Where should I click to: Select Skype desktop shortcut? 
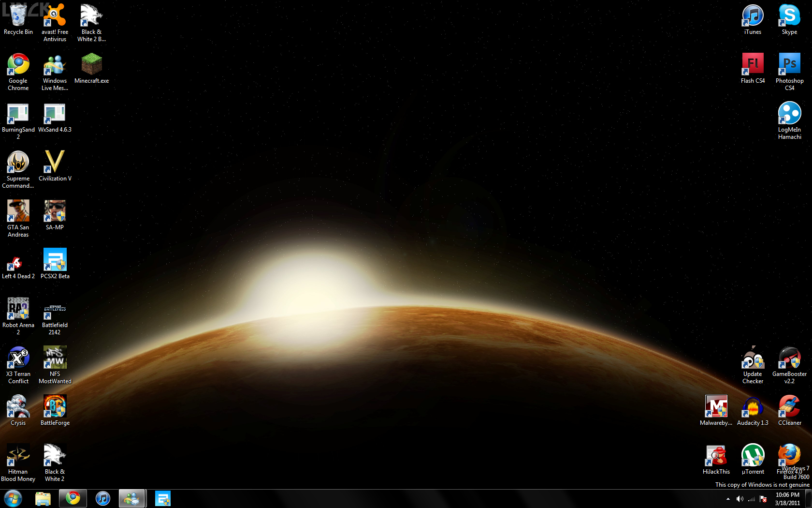pos(790,19)
